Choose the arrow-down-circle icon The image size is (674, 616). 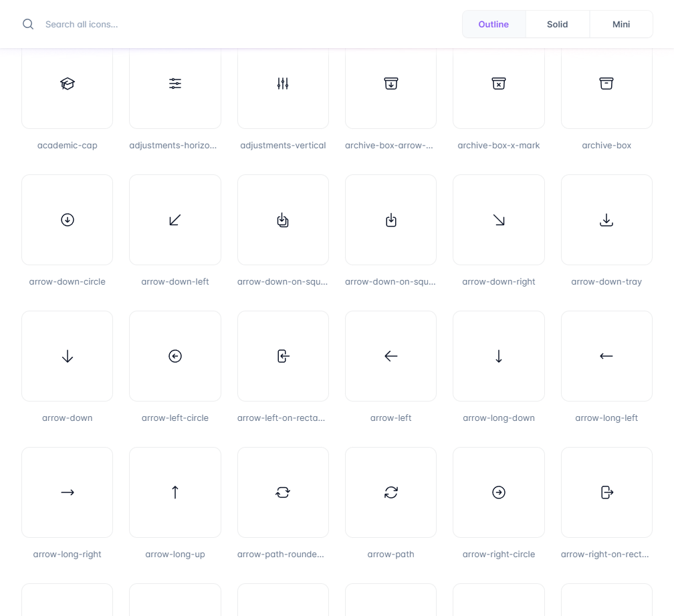[x=67, y=220]
